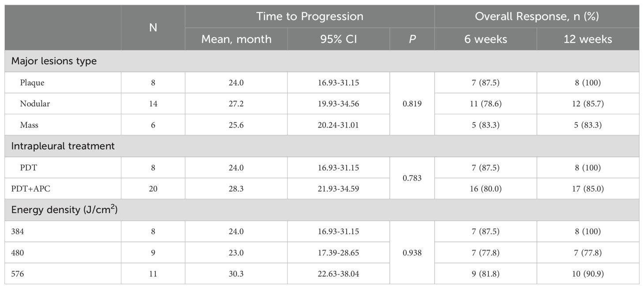Click the Time to Progression column header

point(310,17)
